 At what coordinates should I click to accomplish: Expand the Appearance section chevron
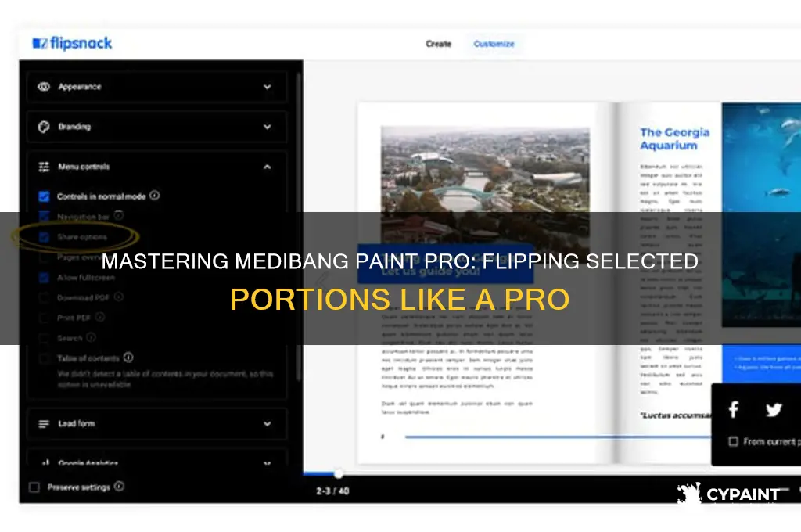[268, 87]
